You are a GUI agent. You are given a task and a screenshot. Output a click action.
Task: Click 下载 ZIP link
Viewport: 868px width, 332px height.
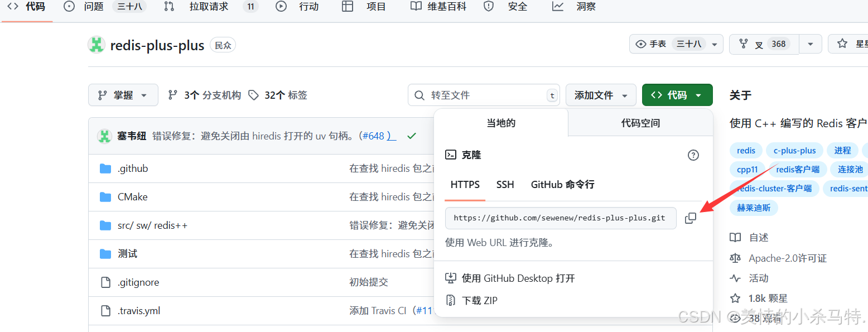480,301
